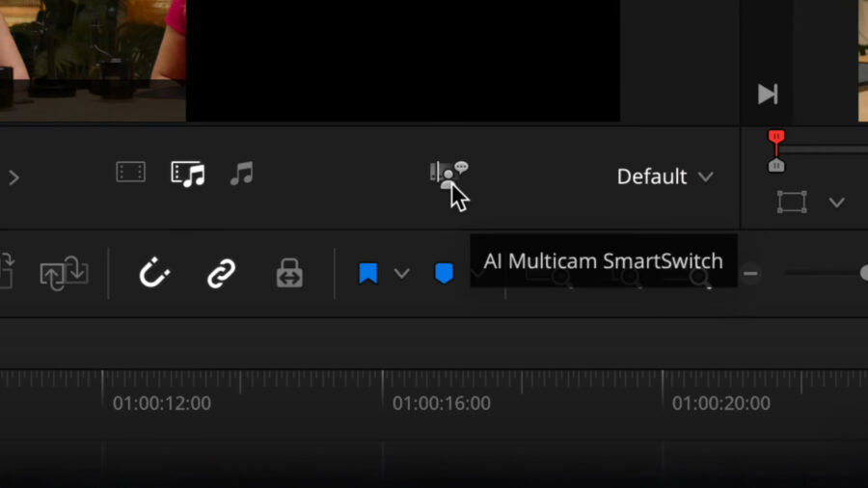Click the minus button to zoom out timeline
The height and width of the screenshot is (488, 868).
(750, 274)
